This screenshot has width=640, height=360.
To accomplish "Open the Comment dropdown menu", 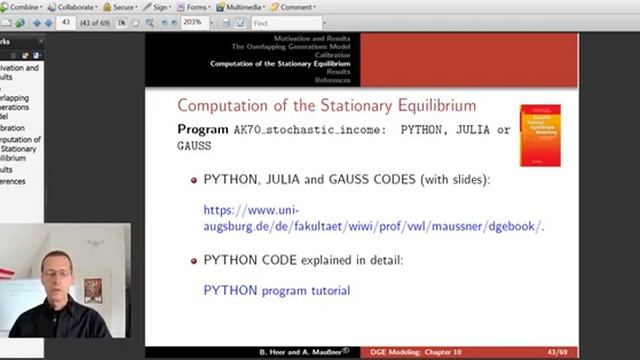I will [x=293, y=7].
